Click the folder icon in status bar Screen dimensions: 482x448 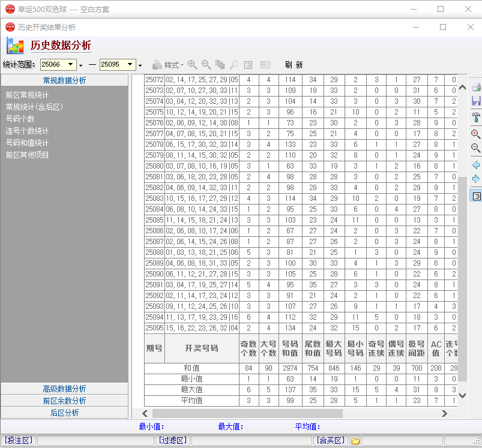[355, 441]
